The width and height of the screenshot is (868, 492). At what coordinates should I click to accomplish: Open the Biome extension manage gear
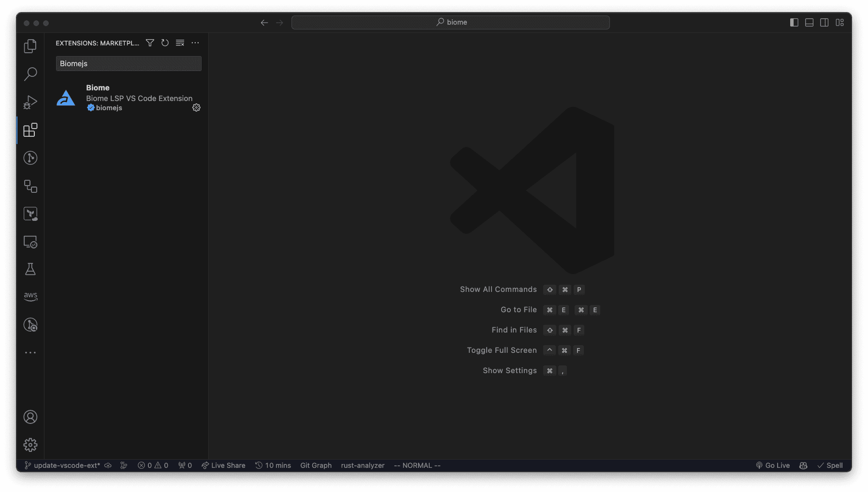click(x=196, y=108)
